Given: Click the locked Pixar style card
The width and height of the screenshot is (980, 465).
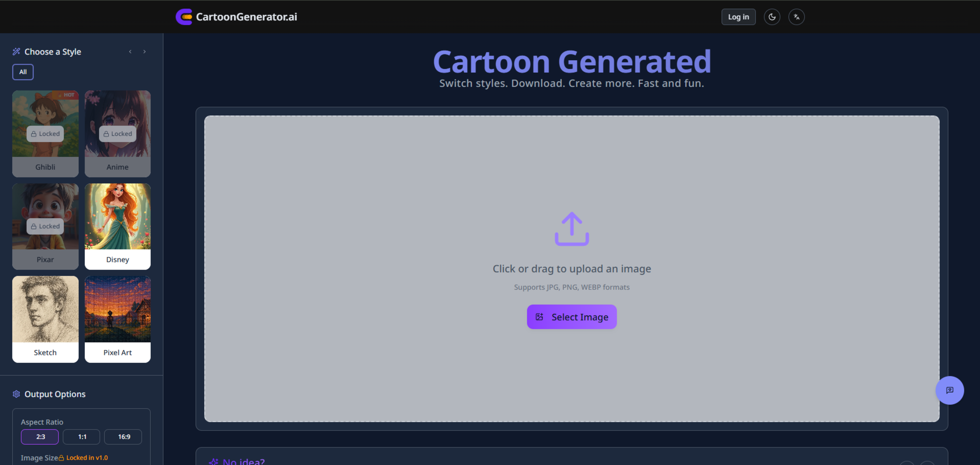Looking at the screenshot, I should pyautogui.click(x=45, y=226).
